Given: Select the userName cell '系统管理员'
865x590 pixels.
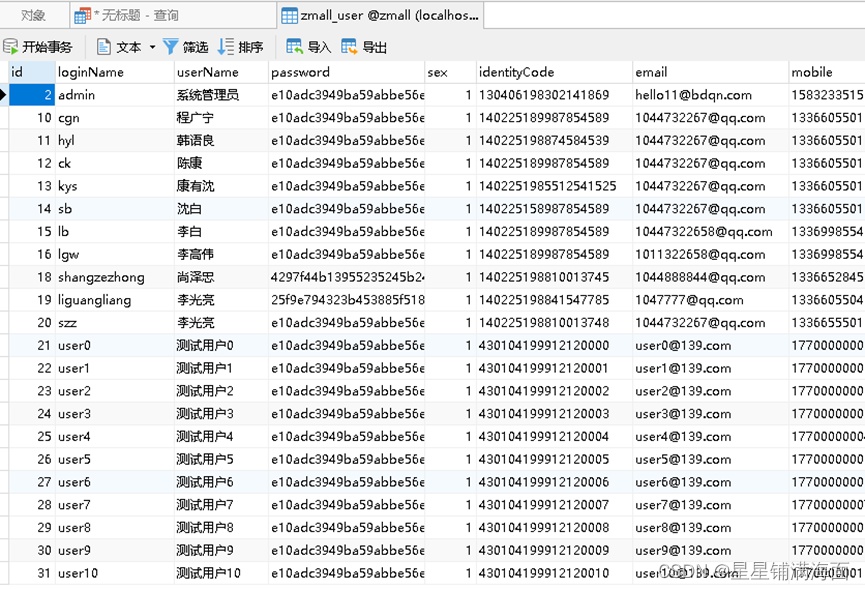Looking at the screenshot, I should pos(221,95).
